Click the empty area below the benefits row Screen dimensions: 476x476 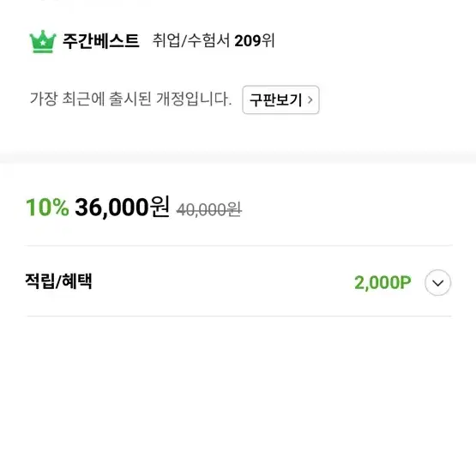(x=238, y=395)
